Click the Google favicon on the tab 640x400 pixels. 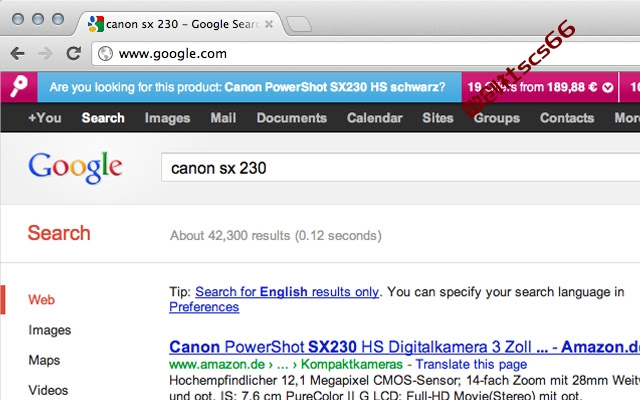point(96,24)
